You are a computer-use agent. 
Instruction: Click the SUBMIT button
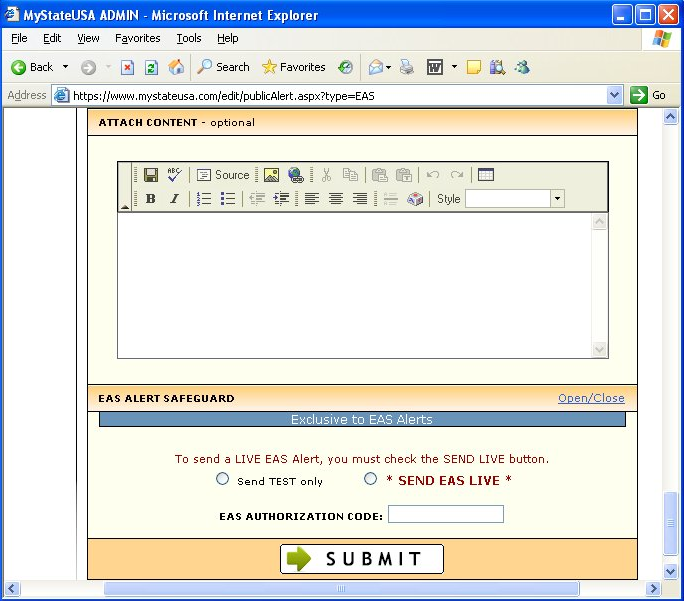(x=362, y=559)
